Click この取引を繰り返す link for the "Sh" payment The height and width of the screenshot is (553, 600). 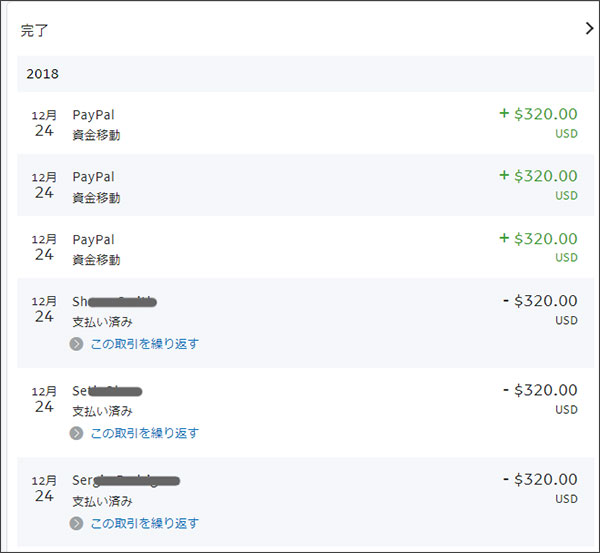pyautogui.click(x=144, y=344)
